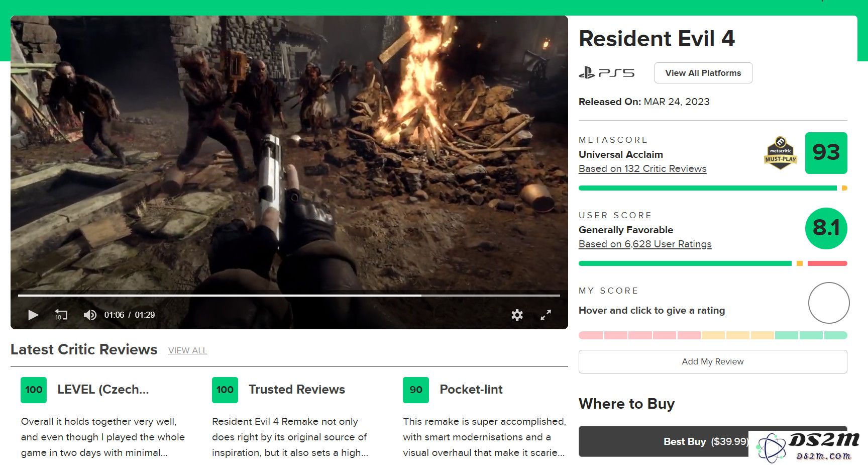Click the Where to Buy heading
Viewport: 868px width, 465px height.
[626, 404]
